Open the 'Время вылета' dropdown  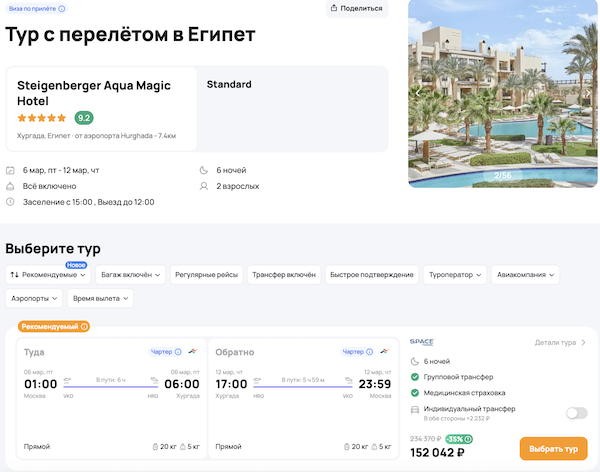click(101, 298)
